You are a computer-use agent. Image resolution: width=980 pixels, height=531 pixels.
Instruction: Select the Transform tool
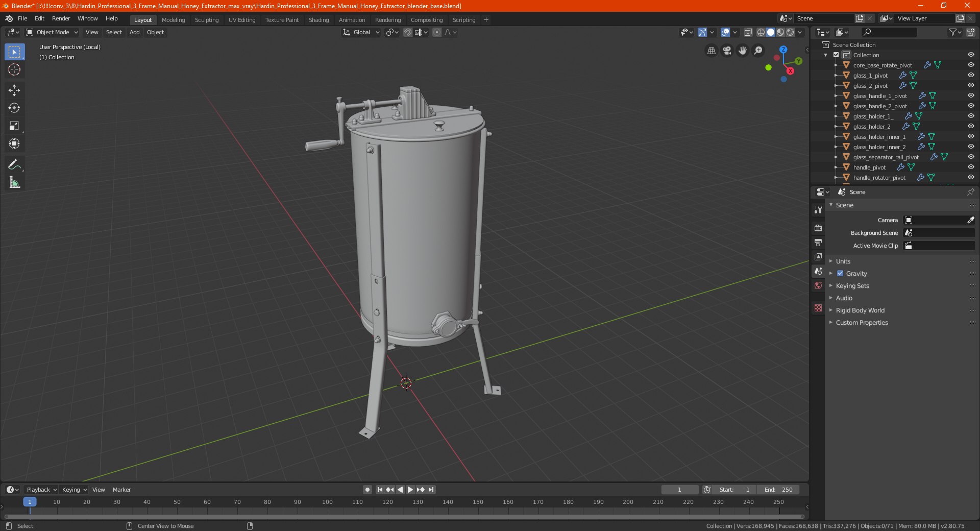14,143
